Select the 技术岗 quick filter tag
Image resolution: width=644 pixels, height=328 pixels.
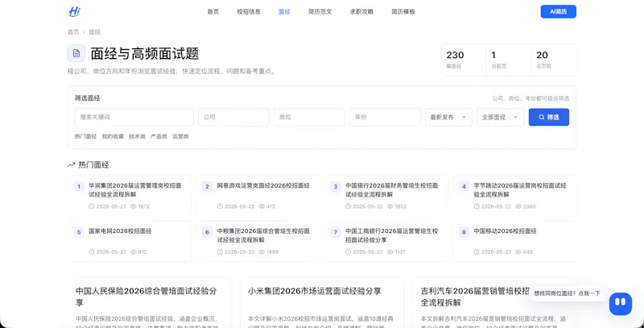137,136
